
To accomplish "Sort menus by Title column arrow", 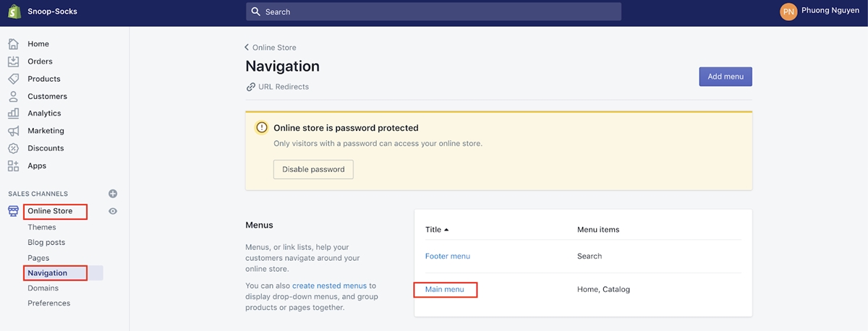I will (x=446, y=230).
